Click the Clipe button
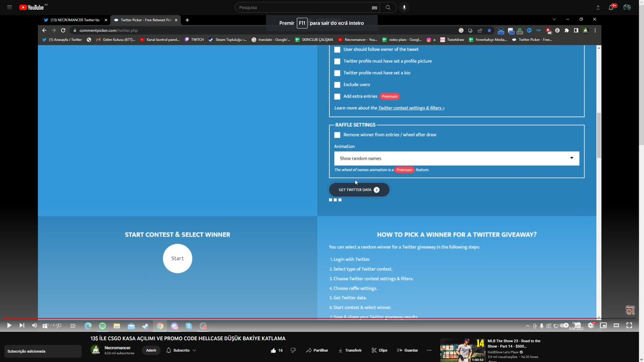Image resolution: width=644 pixels, height=362 pixels. click(379, 350)
